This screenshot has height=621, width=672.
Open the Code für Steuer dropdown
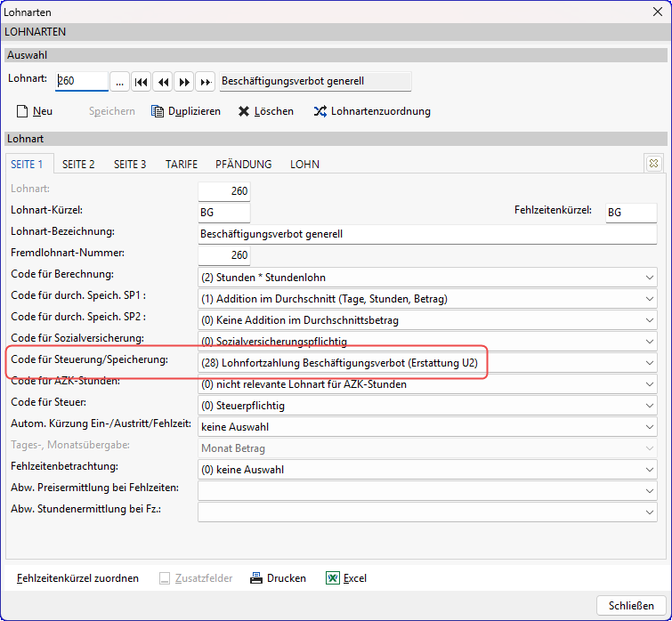649,406
